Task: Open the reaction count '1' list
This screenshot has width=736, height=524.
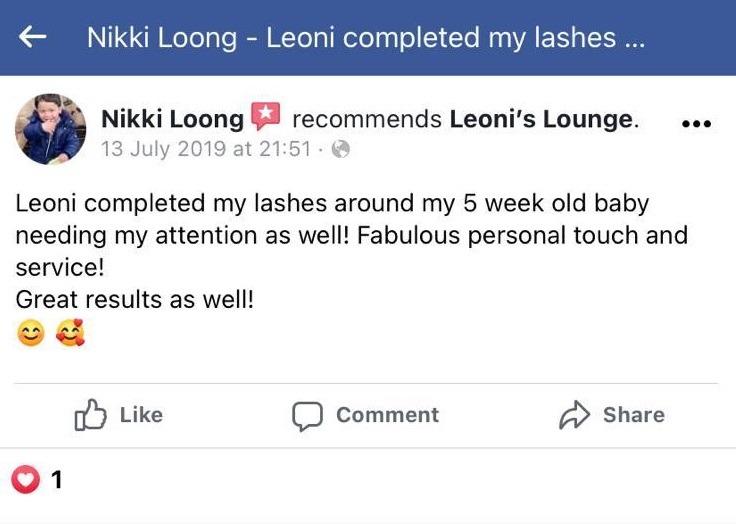Action: pyautogui.click(x=57, y=480)
